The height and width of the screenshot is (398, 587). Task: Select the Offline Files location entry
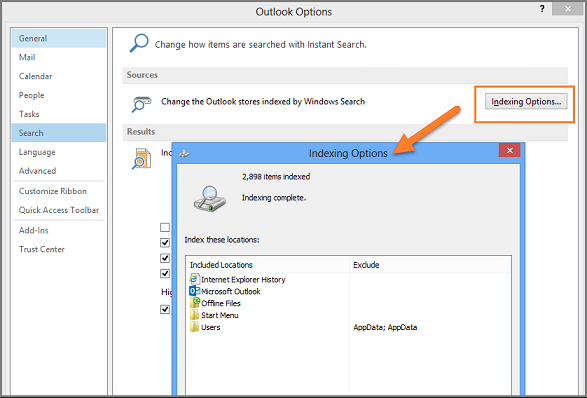click(215, 303)
